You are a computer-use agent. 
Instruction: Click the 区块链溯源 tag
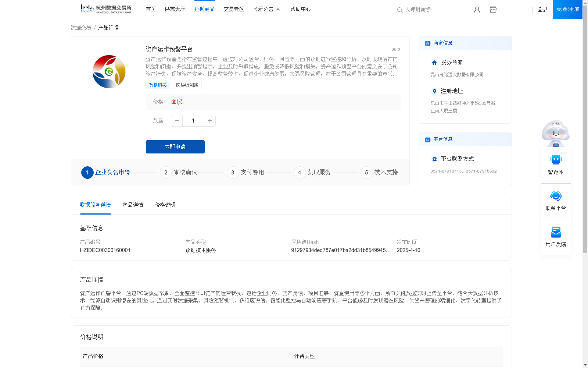coord(187,85)
